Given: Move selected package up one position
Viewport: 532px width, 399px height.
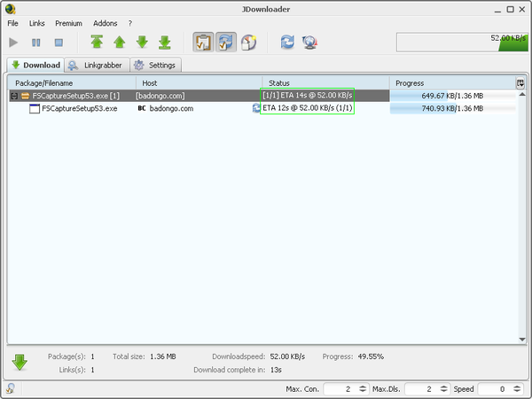Looking at the screenshot, I should point(120,43).
